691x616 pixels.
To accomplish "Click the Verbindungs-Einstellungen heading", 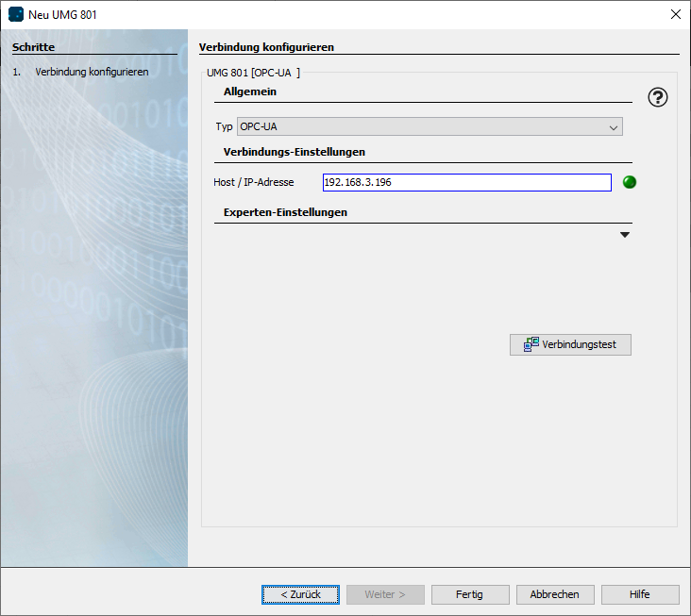I will pos(295,152).
